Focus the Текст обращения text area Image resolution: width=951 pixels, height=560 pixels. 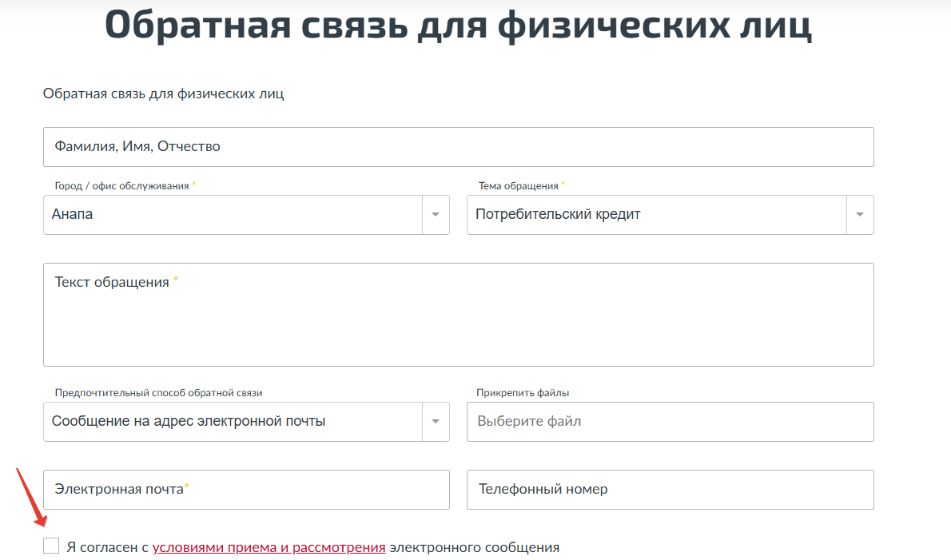point(458,320)
